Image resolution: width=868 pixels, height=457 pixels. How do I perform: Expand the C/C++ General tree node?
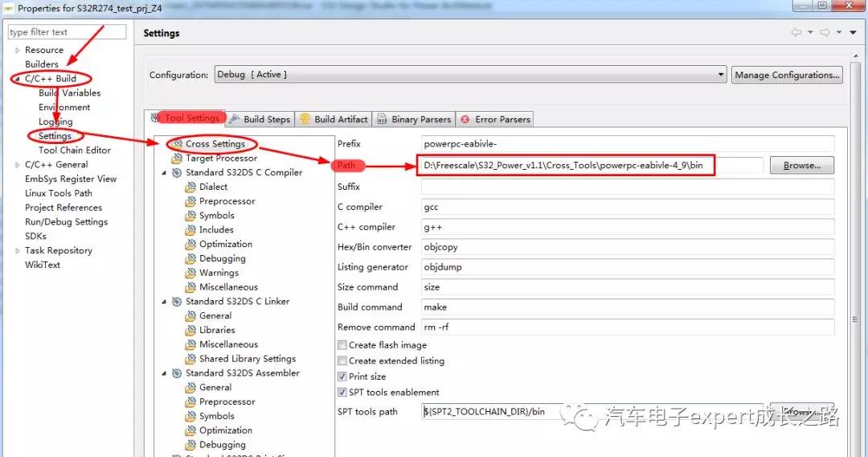coord(18,165)
